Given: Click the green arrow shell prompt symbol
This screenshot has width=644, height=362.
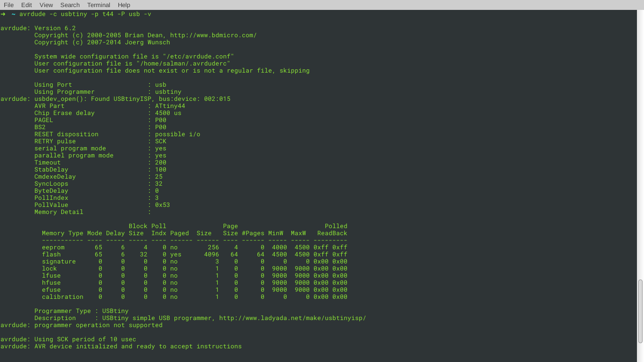Looking at the screenshot, I should (x=3, y=14).
